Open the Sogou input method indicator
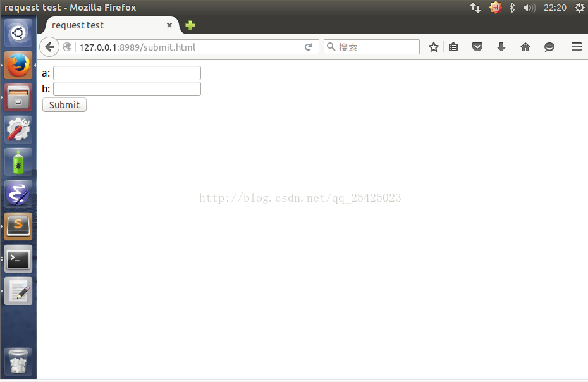Screen dimensions: 588x382 [x=496, y=8]
